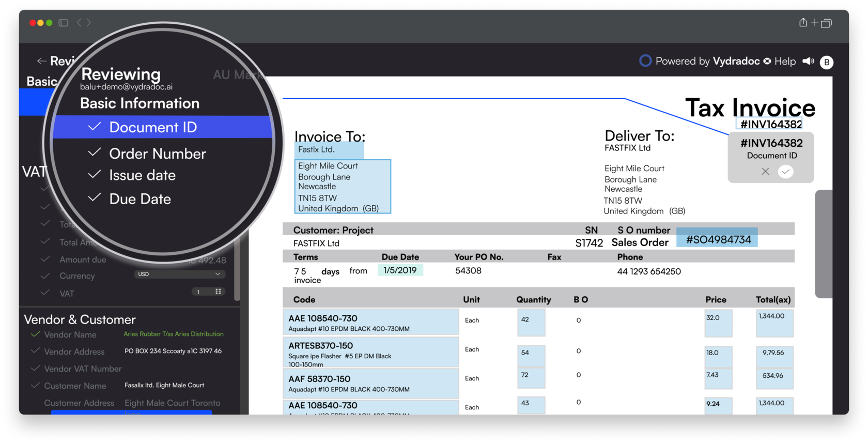The height and width of the screenshot is (443, 868).
Task: Open a new tab with plus icon
Action: [815, 22]
